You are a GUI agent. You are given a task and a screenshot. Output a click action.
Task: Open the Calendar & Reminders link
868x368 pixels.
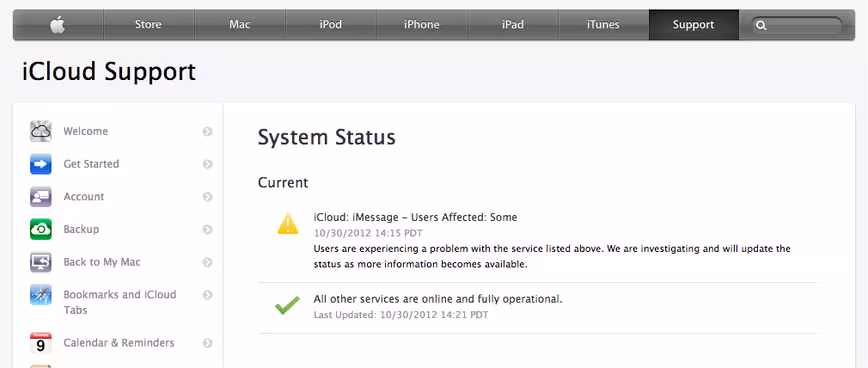[x=119, y=343]
